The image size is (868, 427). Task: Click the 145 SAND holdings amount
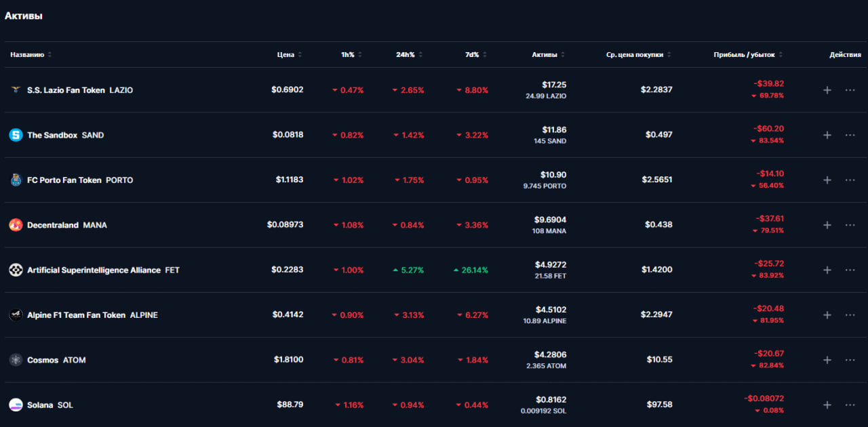550,141
